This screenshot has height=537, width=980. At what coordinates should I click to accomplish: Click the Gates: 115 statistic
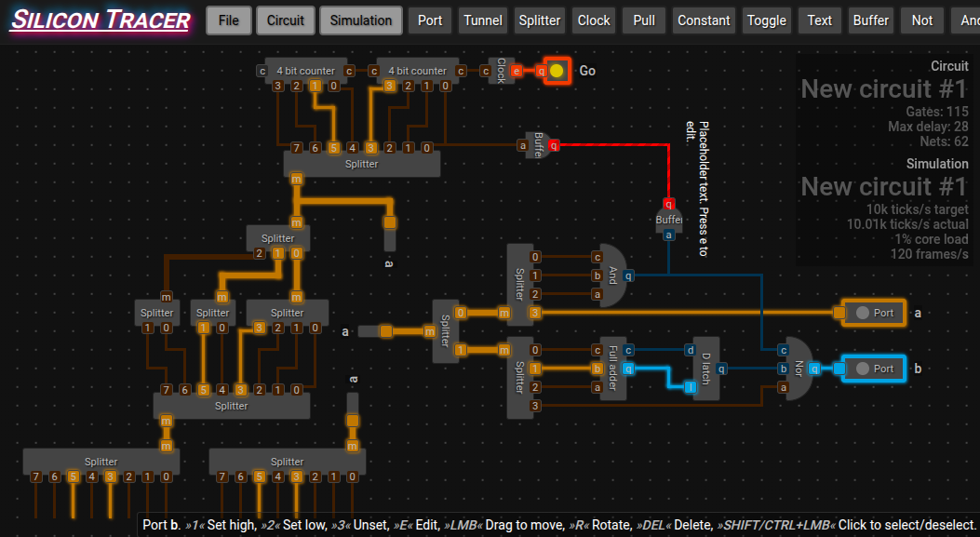pos(937,112)
